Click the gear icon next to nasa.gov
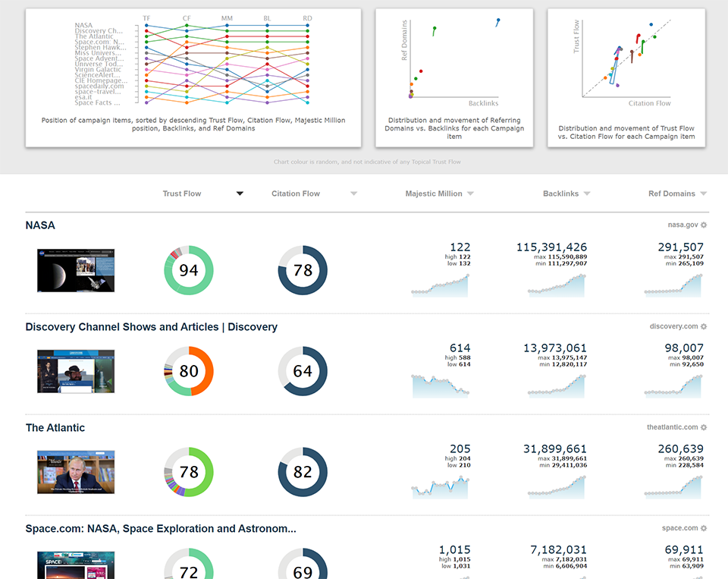This screenshot has height=579, width=728. click(x=704, y=225)
